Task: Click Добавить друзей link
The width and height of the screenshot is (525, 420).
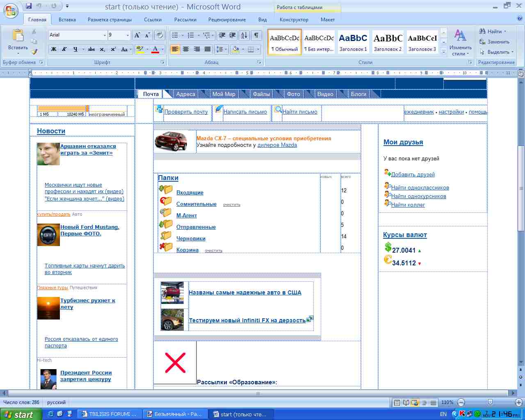Action: pyautogui.click(x=413, y=174)
